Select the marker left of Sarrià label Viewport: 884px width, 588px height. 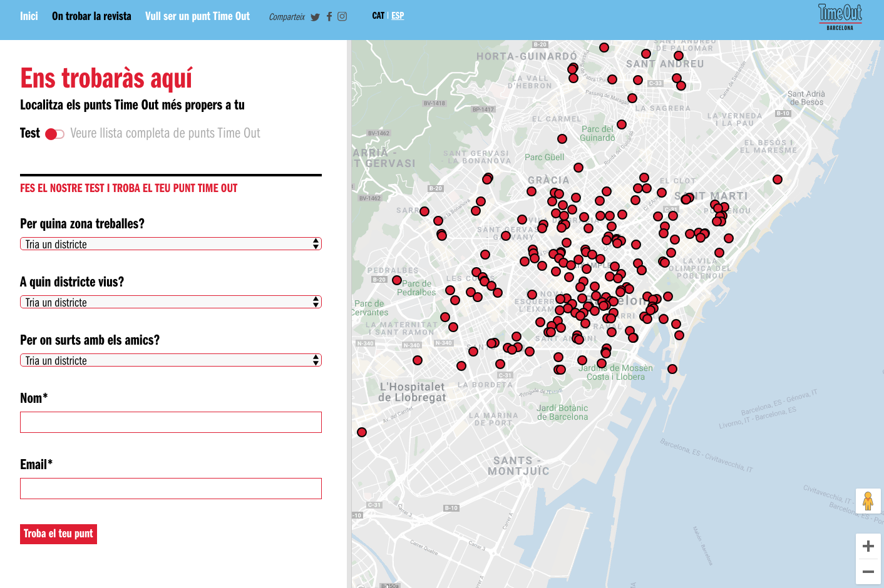click(424, 211)
